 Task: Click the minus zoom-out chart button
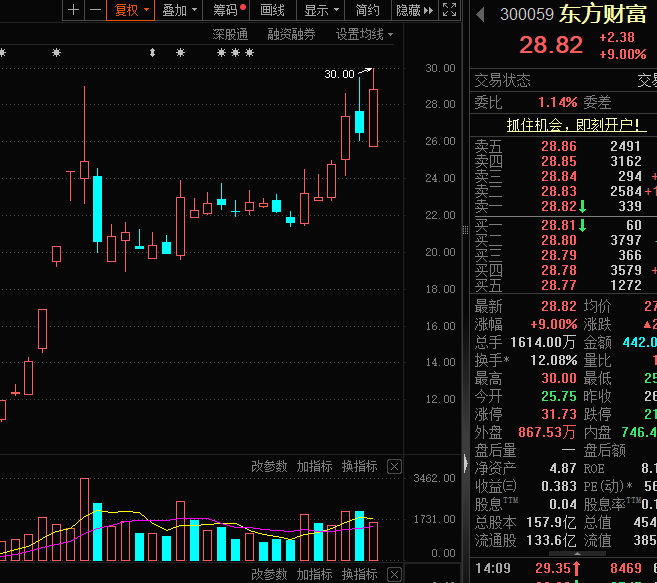pyautogui.click(x=96, y=10)
